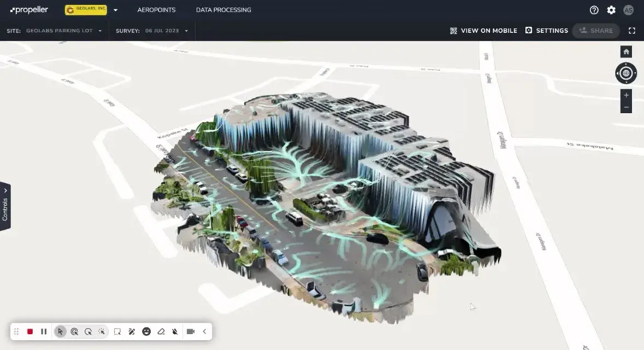The height and width of the screenshot is (350, 644).
Task: Click the Kopake St map label
Action: (173, 133)
